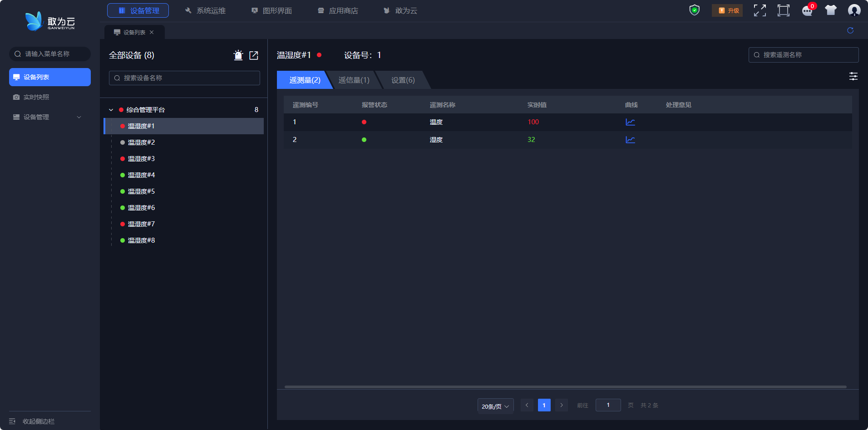Click the security shield icon
The width and height of the screenshot is (868, 430).
tap(695, 10)
